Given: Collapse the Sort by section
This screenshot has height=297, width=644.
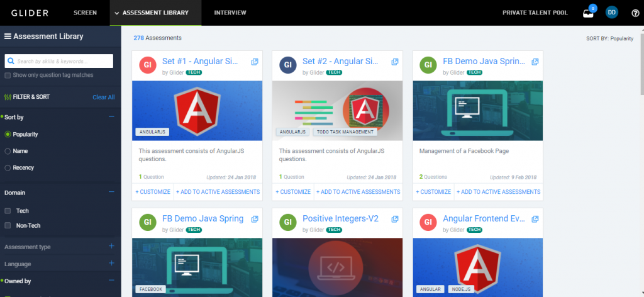Looking at the screenshot, I should 111,116.
